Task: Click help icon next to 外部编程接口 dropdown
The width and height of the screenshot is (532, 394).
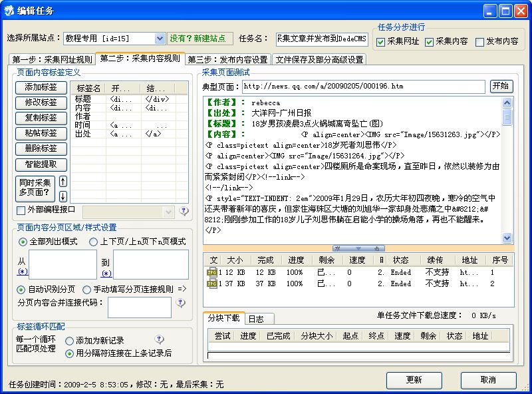Action: tap(184, 211)
